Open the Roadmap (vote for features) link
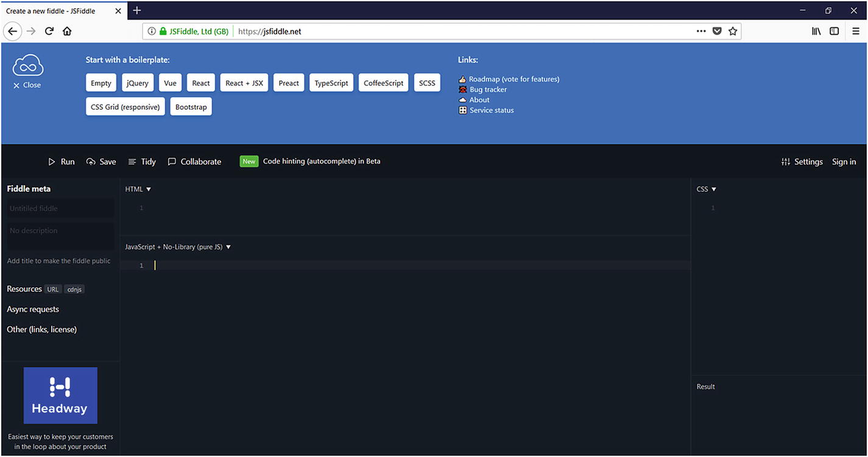 (514, 79)
